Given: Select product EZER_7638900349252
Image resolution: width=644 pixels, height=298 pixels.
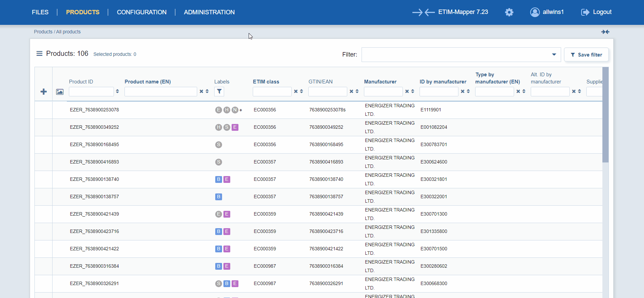Looking at the screenshot, I should coord(94,127).
